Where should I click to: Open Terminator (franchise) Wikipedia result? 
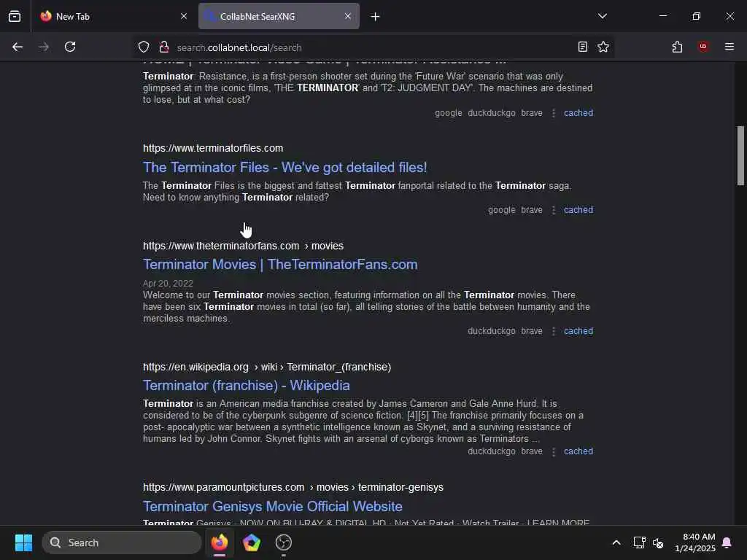coord(247,385)
